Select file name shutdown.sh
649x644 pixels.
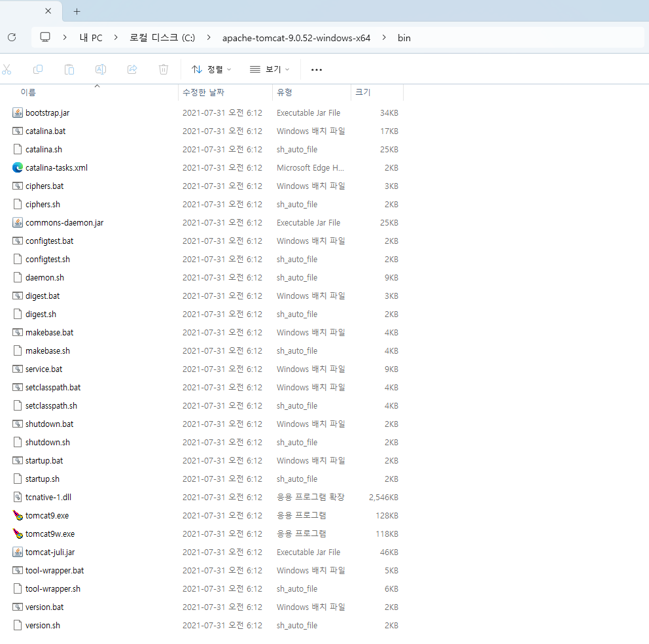[48, 442]
